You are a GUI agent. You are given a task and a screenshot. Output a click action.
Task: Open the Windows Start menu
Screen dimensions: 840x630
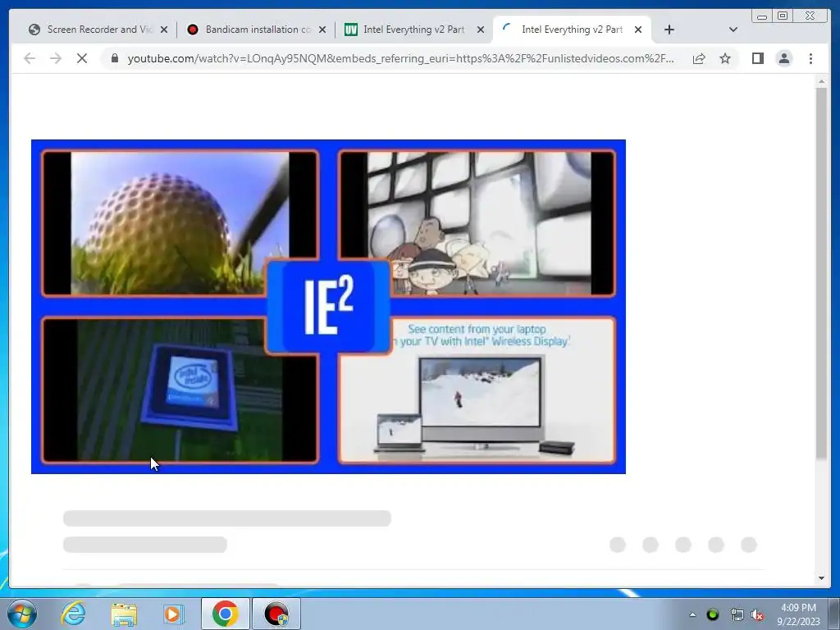pos(22,614)
